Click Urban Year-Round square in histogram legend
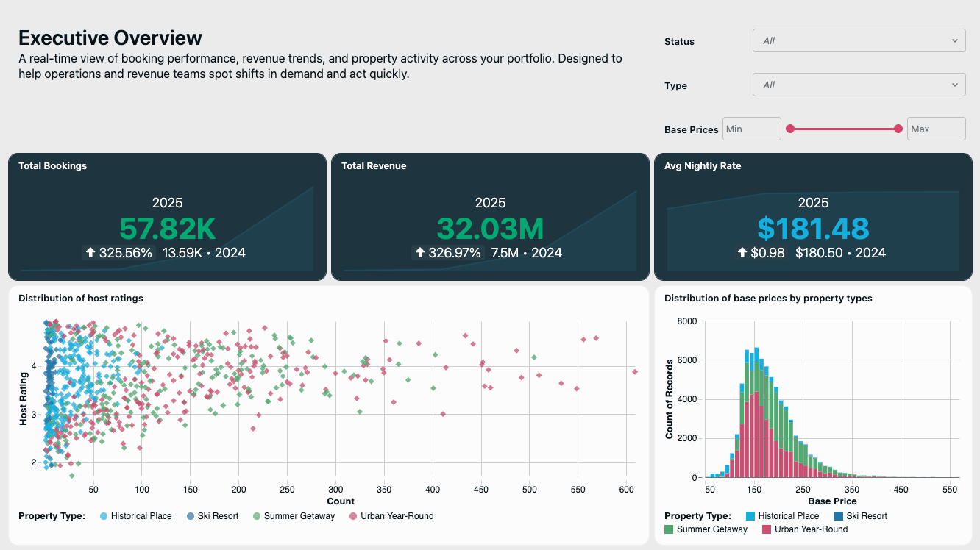The height and width of the screenshot is (550, 980). pyautogui.click(x=766, y=529)
